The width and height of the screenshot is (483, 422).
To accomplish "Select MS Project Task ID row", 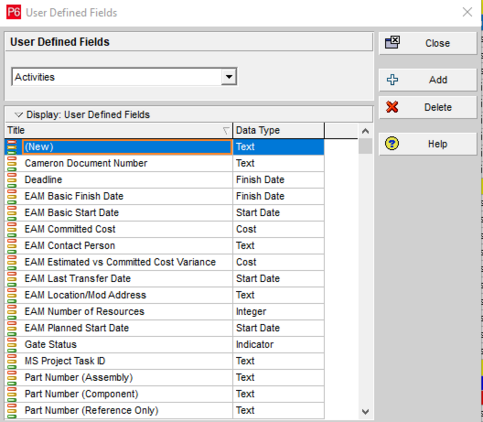I will [165, 361].
